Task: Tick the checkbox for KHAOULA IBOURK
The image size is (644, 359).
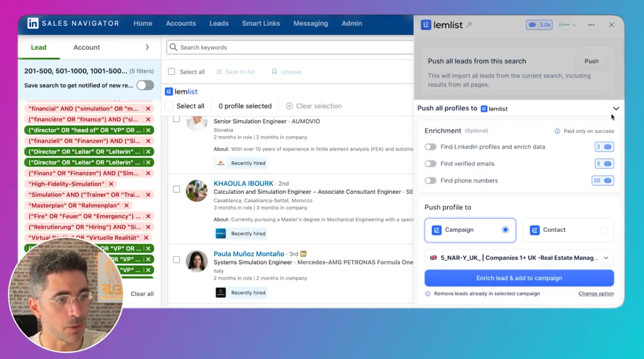Action: [x=176, y=189]
